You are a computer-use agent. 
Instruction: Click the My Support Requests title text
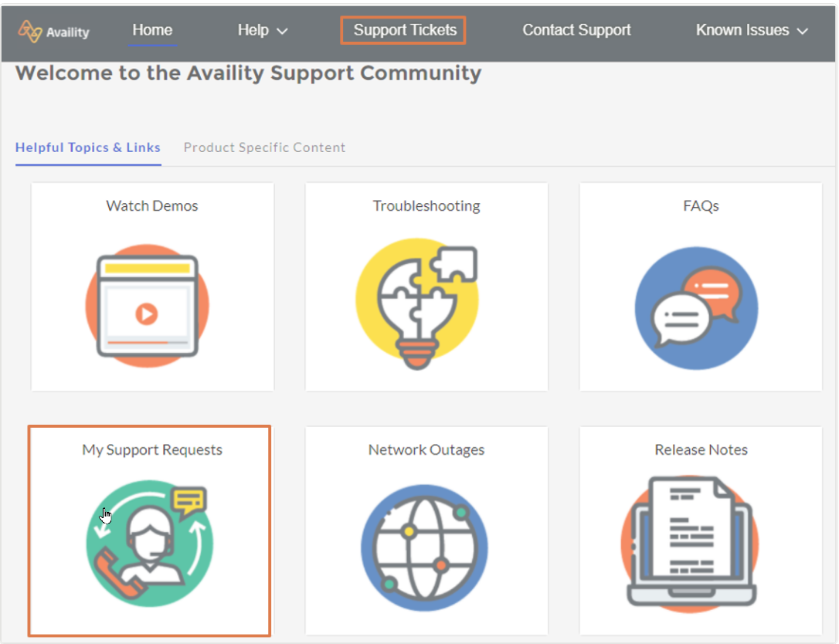(x=152, y=450)
